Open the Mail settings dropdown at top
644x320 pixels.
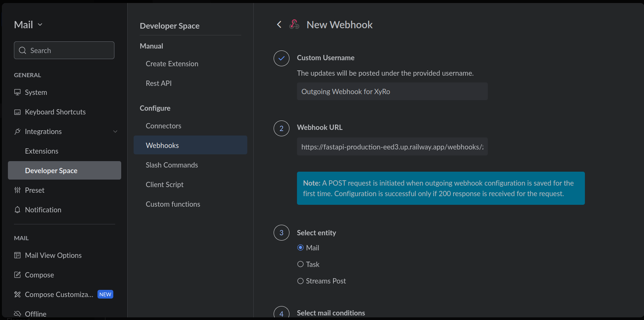point(28,25)
